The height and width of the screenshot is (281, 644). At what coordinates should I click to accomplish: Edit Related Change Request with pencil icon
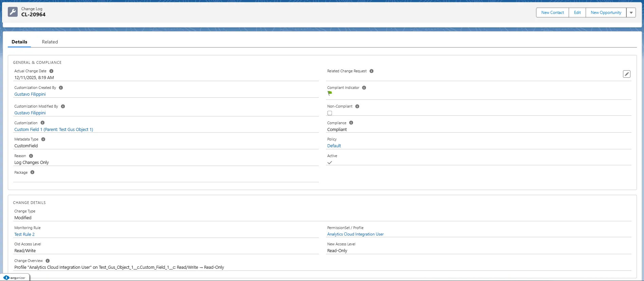pyautogui.click(x=627, y=74)
